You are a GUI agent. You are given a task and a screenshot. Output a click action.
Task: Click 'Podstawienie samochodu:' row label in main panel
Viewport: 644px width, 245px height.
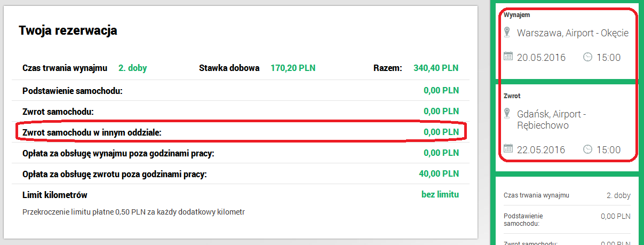(x=73, y=91)
